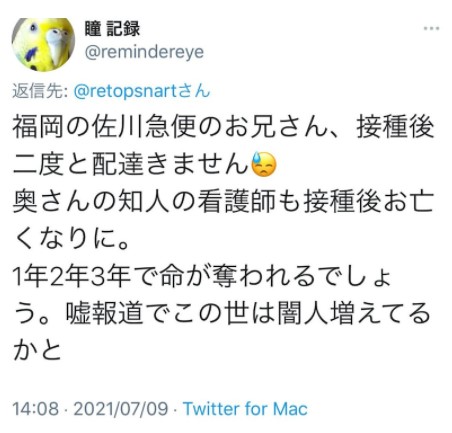Click the さん suffix after the mention
Image resolution: width=452 pixels, height=433 pixels.
click(193, 91)
